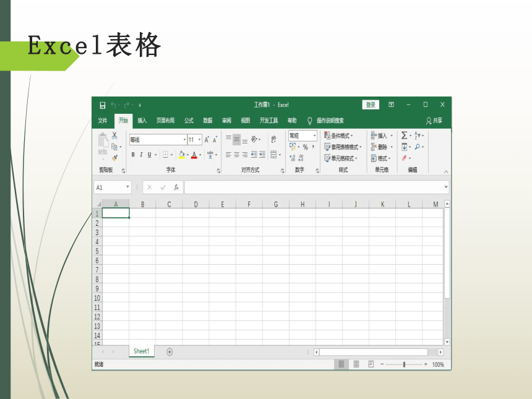This screenshot has width=532, height=399.
Task: Switch to Page Break Preview in status bar
Action: [371, 364]
